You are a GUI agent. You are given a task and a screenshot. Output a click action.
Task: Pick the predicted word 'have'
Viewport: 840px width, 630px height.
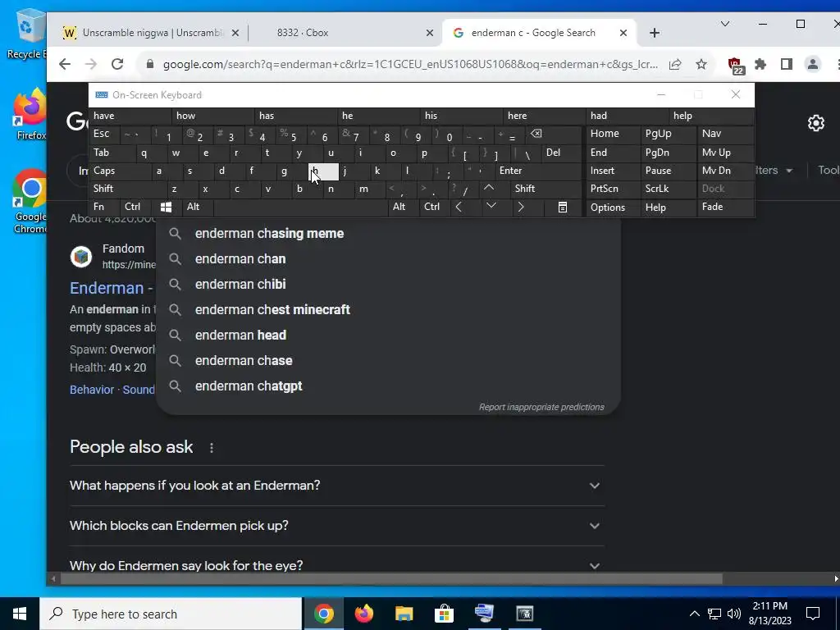pyautogui.click(x=130, y=116)
